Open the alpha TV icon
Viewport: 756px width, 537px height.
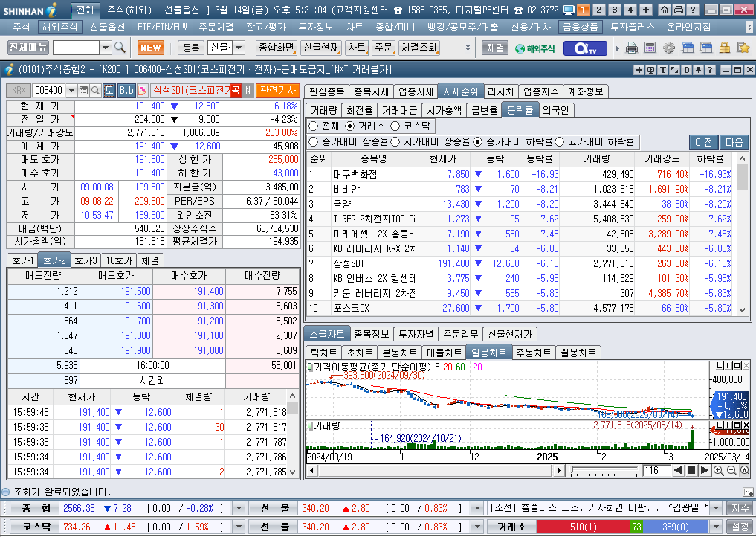[585, 48]
